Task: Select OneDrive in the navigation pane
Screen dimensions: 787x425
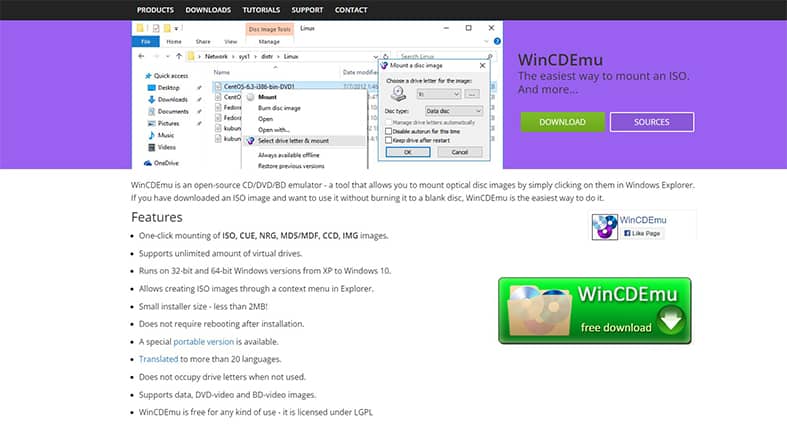Action: pos(166,163)
